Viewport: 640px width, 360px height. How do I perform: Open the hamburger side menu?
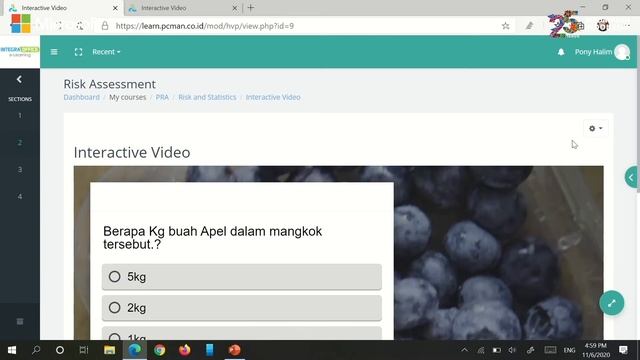54,52
